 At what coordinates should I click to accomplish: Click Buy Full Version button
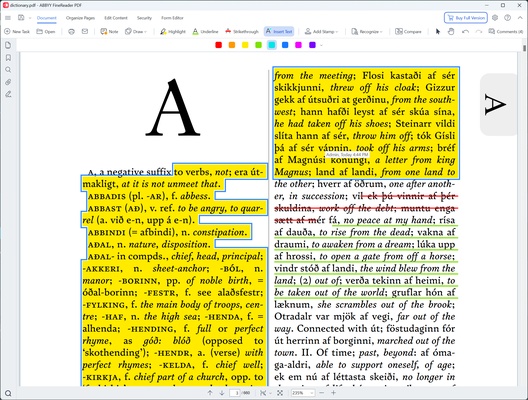click(x=466, y=18)
